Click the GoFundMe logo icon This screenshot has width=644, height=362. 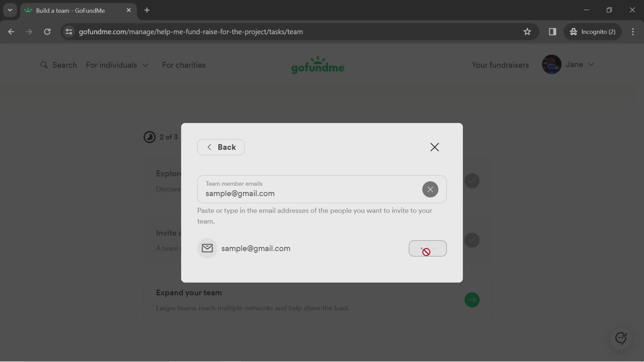tap(318, 65)
